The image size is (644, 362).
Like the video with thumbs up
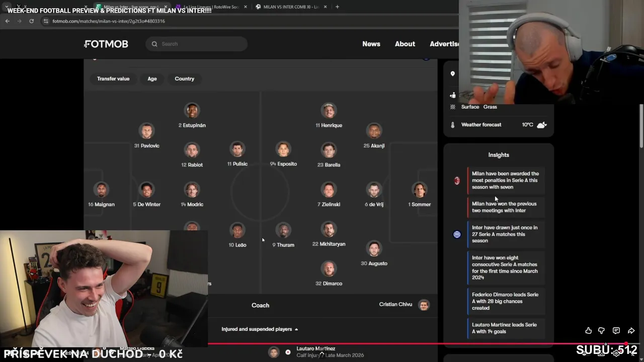pos(588,330)
